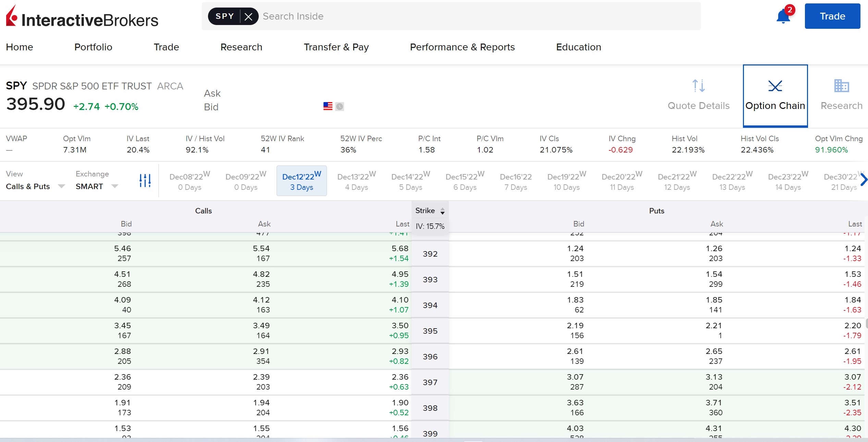This screenshot has width=868, height=442.
Task: Click the Interactive Brokers logo
Action: click(x=82, y=16)
